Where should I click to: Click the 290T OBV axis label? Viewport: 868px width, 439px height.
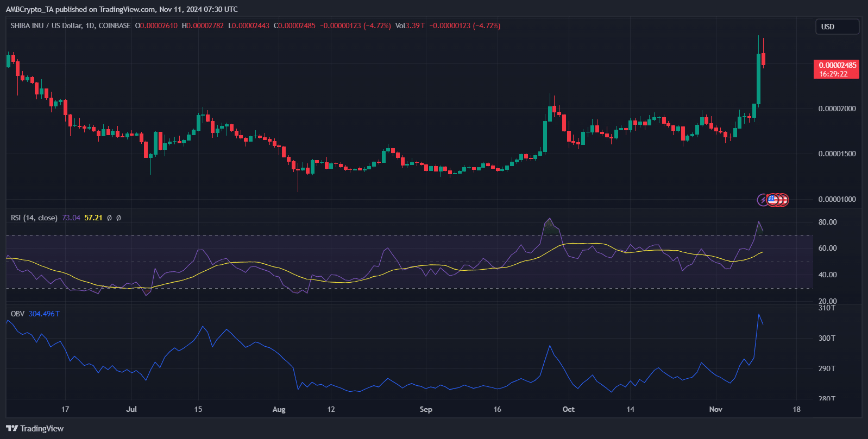tap(827, 368)
